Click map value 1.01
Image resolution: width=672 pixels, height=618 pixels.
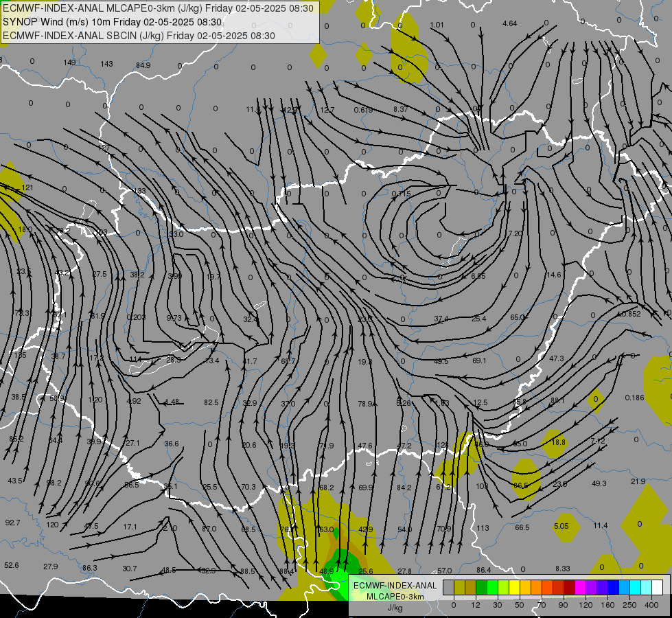[437, 25]
